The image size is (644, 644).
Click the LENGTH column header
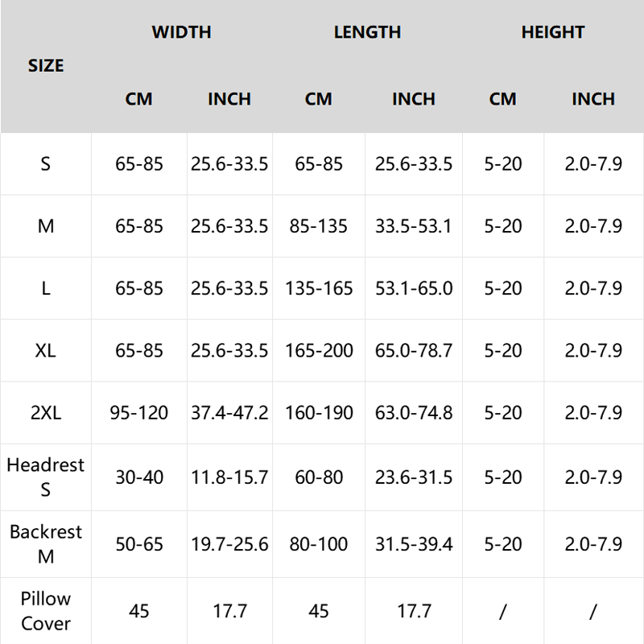tap(367, 32)
